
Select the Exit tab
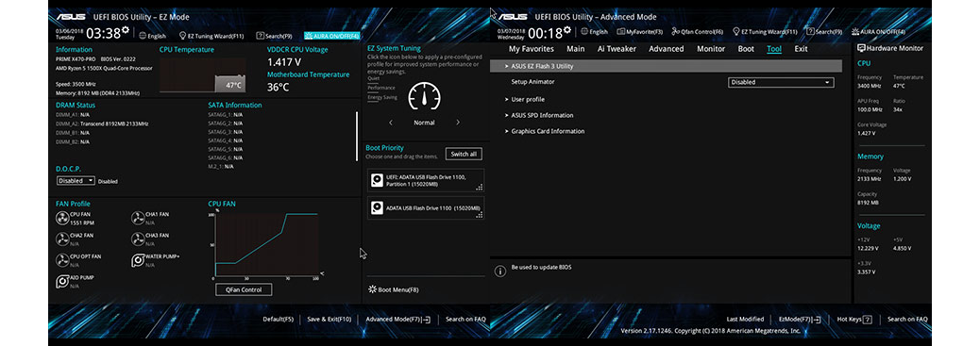click(802, 49)
